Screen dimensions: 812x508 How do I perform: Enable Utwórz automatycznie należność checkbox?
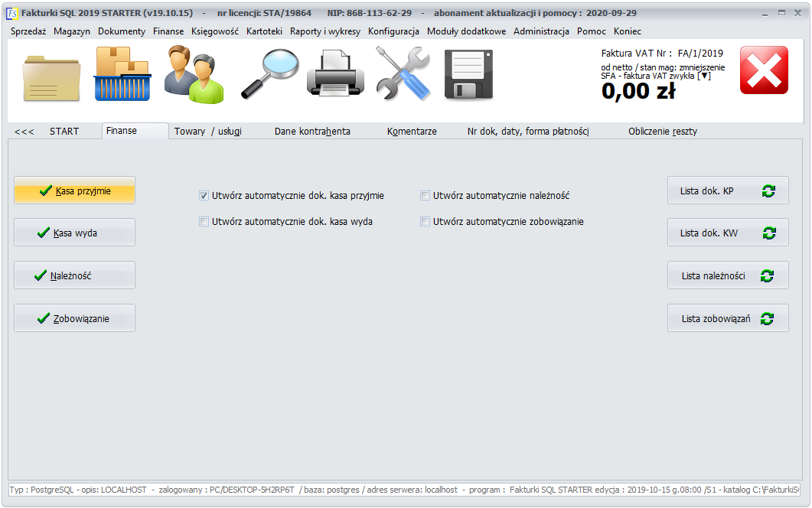click(x=425, y=196)
